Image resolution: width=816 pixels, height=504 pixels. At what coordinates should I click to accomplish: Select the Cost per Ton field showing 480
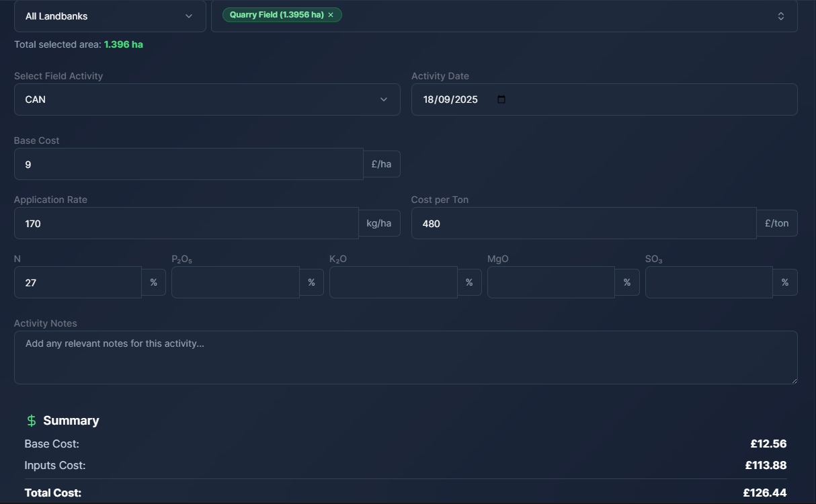583,222
